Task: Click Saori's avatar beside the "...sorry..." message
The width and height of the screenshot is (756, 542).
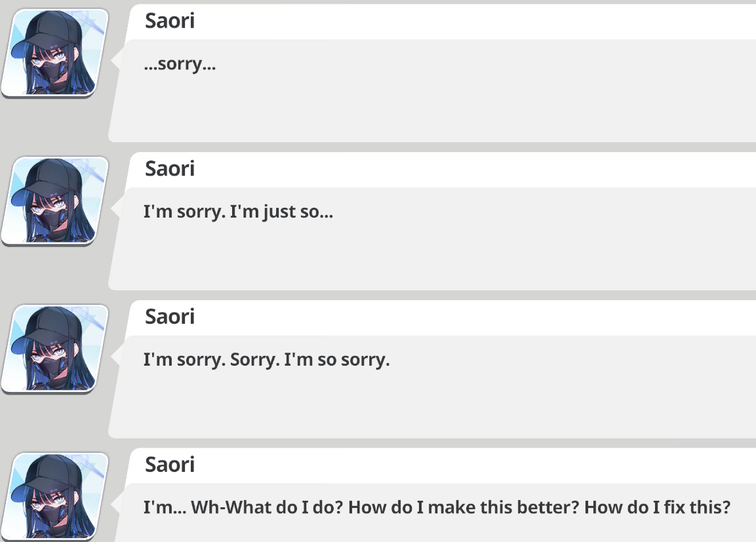Action: pos(54,53)
